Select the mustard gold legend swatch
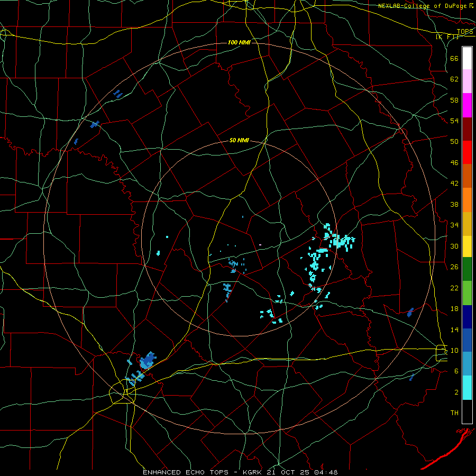 [467, 224]
